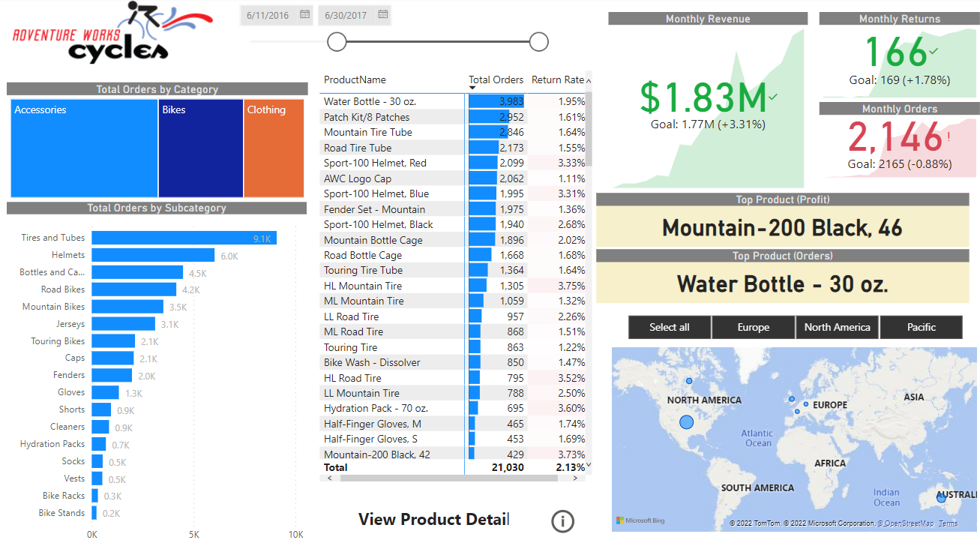Click the right handle of the date slider

pyautogui.click(x=538, y=42)
